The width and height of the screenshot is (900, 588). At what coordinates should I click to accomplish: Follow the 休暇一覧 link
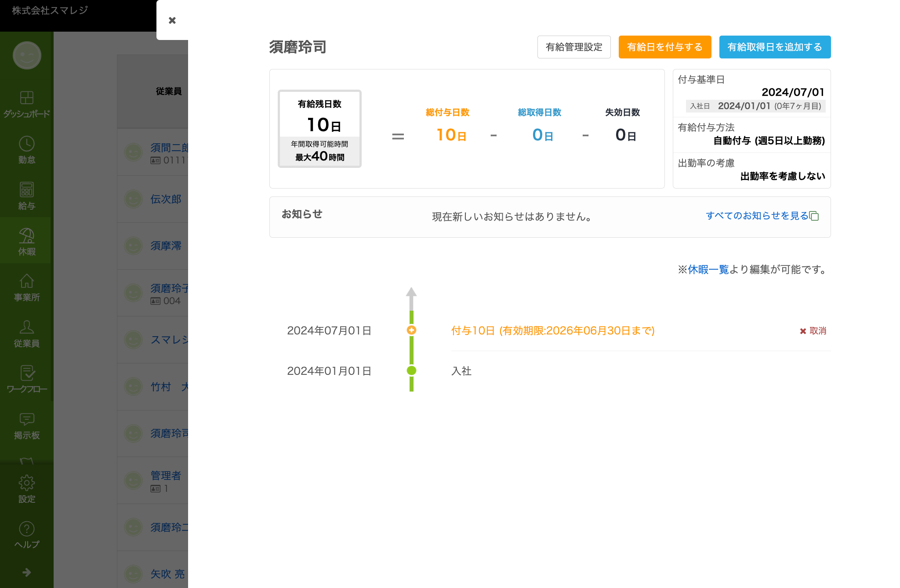click(x=708, y=269)
